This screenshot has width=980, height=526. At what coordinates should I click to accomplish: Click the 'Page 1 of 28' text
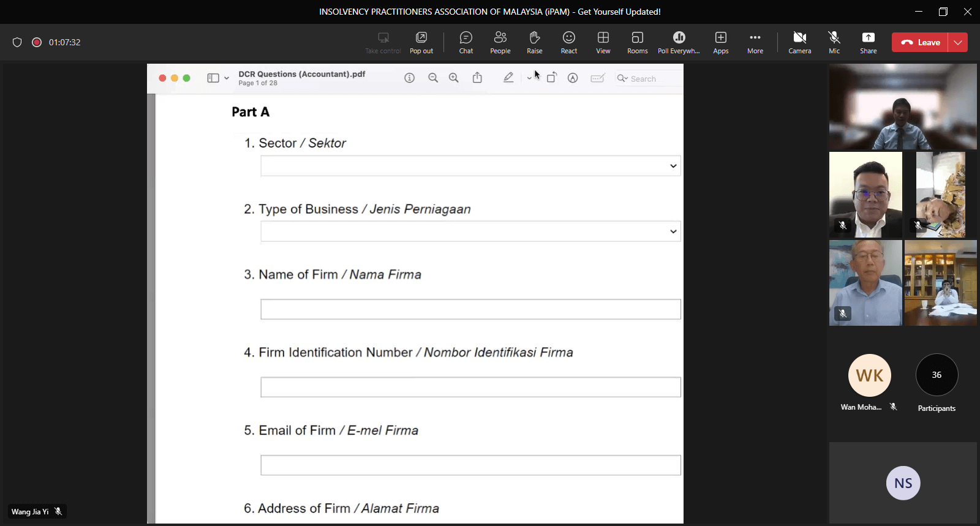258,83
